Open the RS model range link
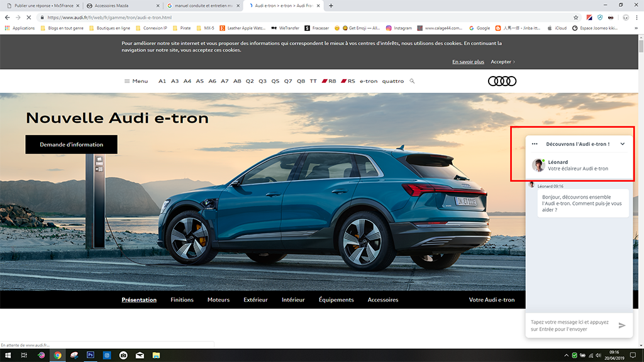 [x=348, y=81]
